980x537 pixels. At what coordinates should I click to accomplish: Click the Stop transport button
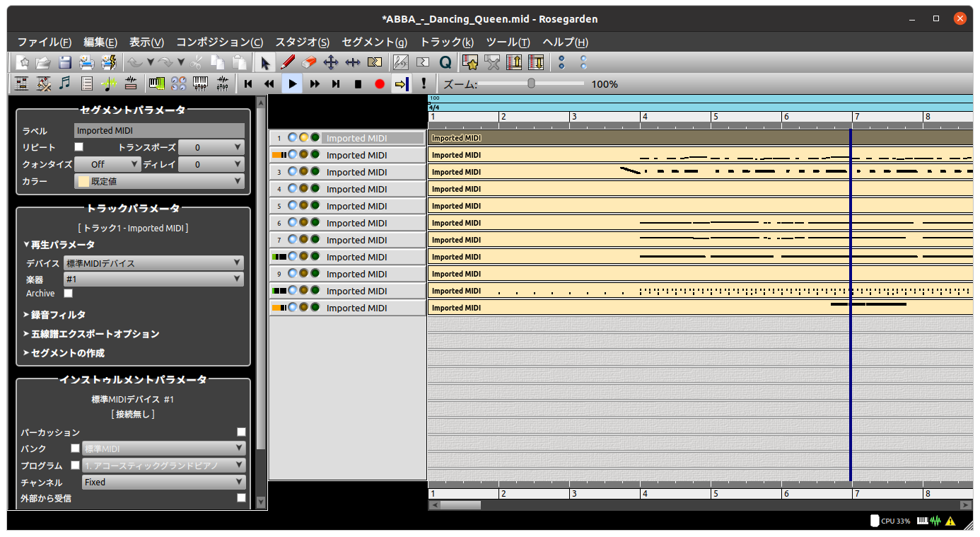[x=358, y=83]
